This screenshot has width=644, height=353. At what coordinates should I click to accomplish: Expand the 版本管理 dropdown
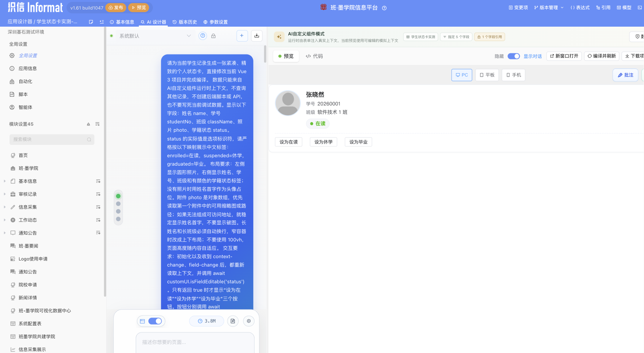pos(549,8)
